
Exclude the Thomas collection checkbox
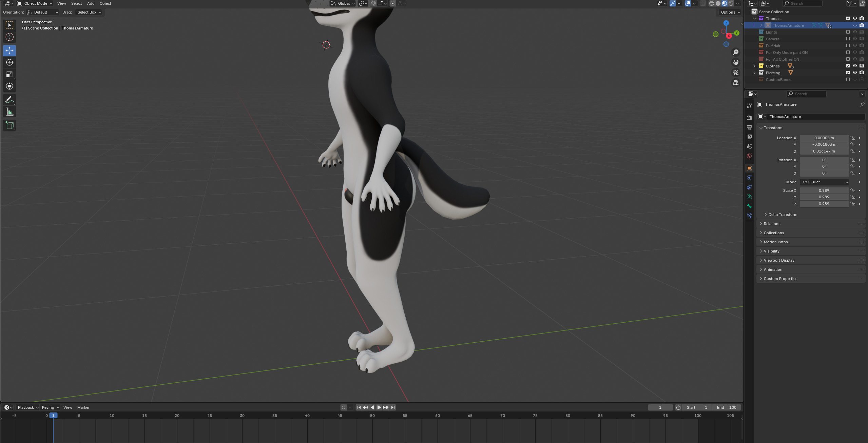click(848, 19)
